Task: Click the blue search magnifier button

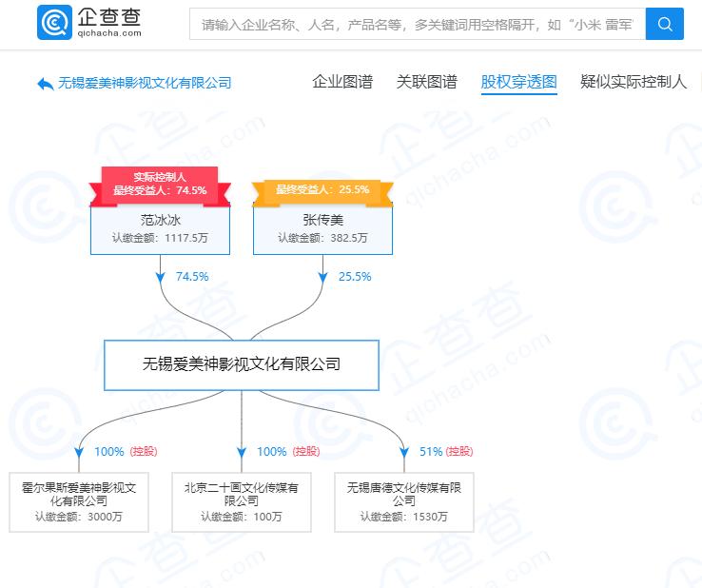Action: pyautogui.click(x=664, y=24)
